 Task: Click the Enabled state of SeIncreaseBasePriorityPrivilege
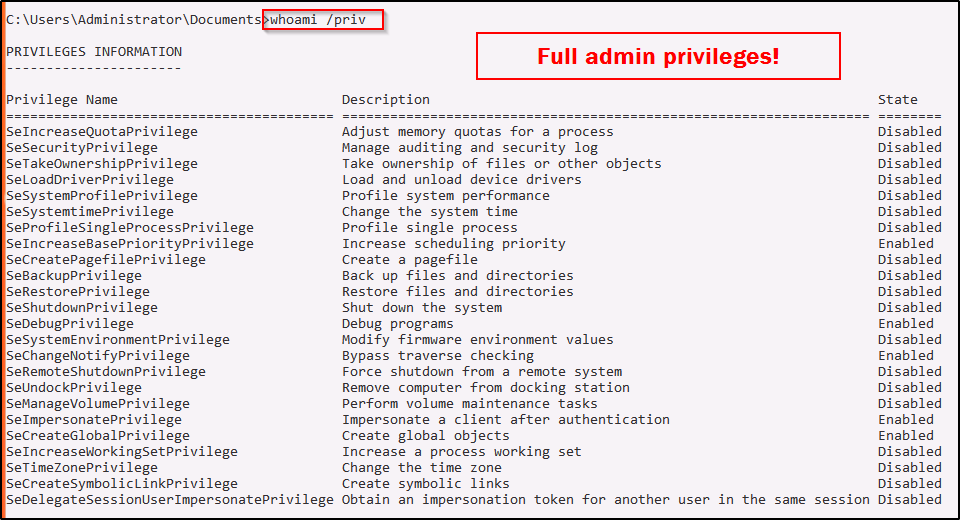coord(905,243)
